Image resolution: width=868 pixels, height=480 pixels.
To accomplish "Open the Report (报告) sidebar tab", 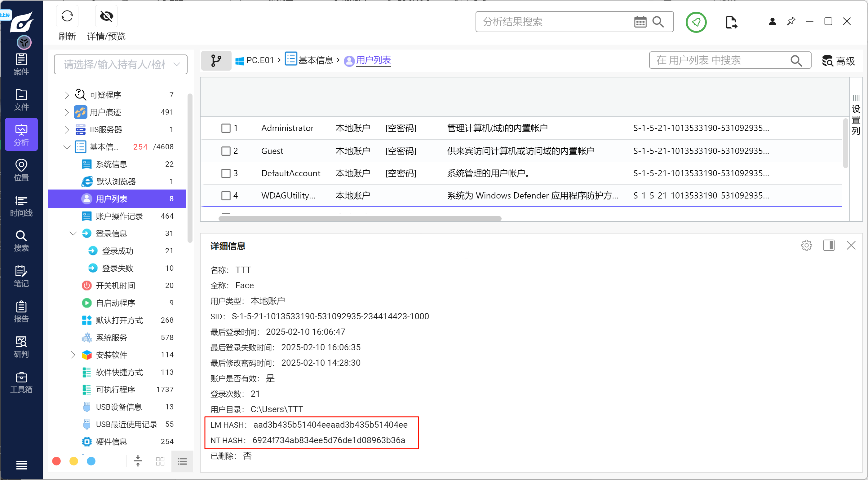I will [x=21, y=312].
